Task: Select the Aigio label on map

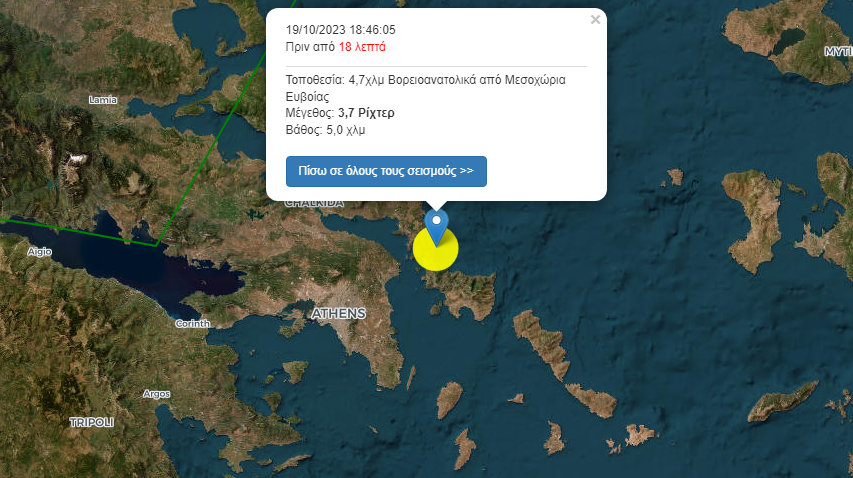Action: (x=40, y=252)
